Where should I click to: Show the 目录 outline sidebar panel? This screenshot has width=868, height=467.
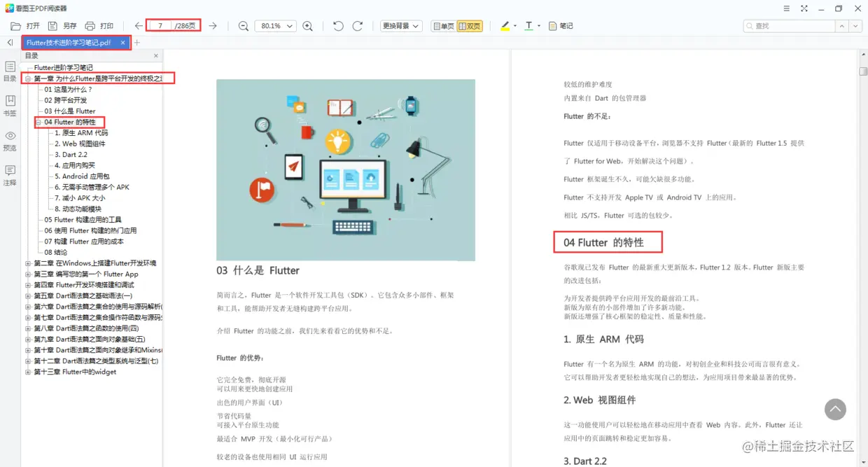pyautogui.click(x=10, y=71)
